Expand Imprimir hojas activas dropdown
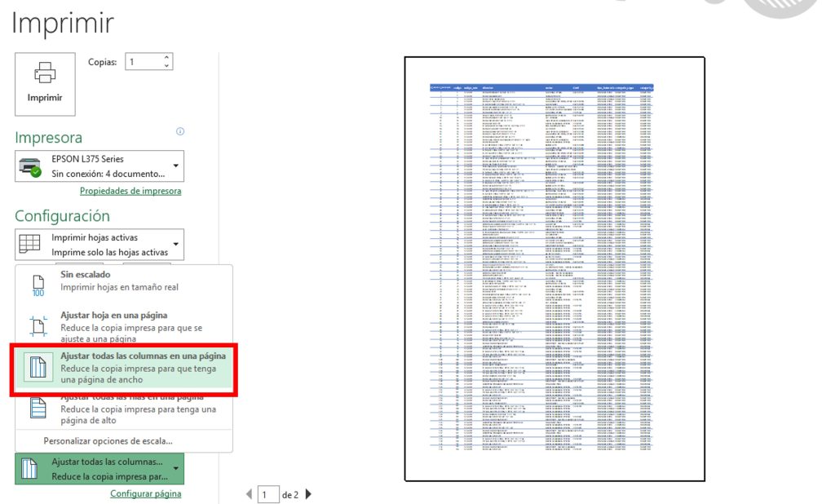Screen dimensions: 835x504 (x=99, y=245)
